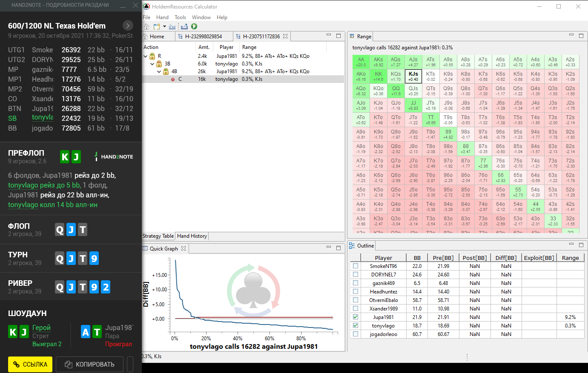Screen dimensions: 588x373
Task: Collapse the R action tree node
Action: (x=146, y=56)
